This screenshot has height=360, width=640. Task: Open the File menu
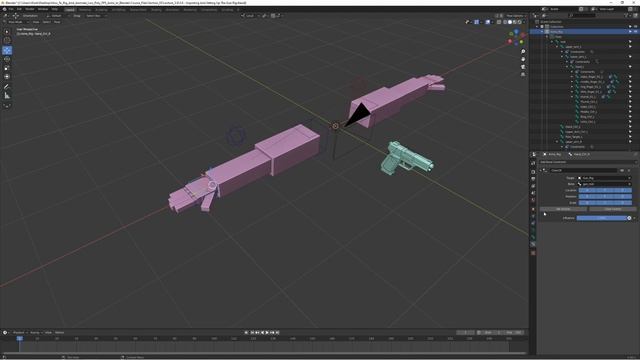(x=11, y=9)
